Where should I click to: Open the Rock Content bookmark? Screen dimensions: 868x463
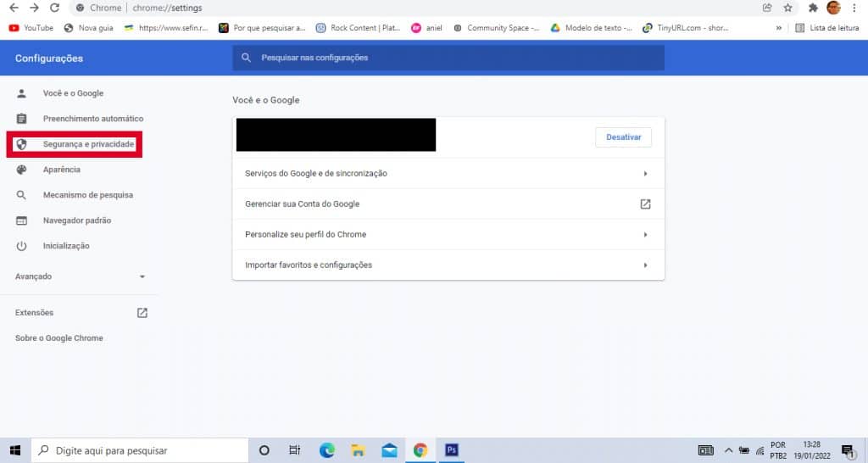(358, 28)
